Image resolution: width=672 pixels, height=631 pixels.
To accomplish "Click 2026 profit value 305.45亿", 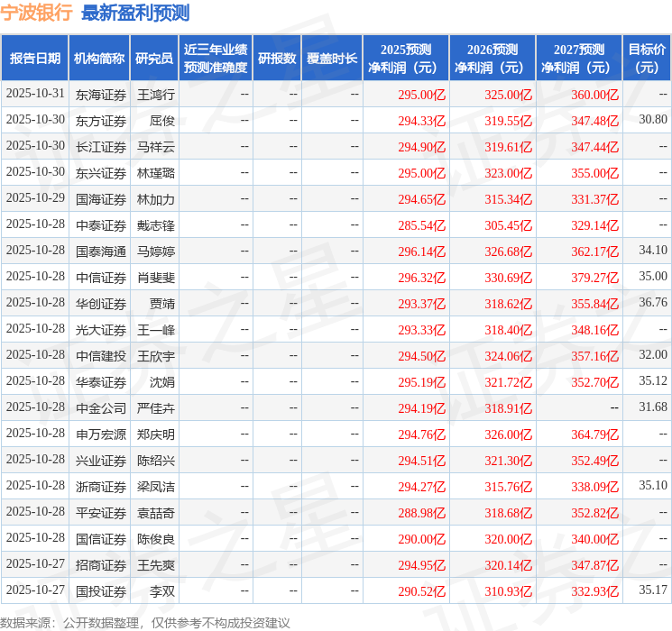I will click(509, 225).
